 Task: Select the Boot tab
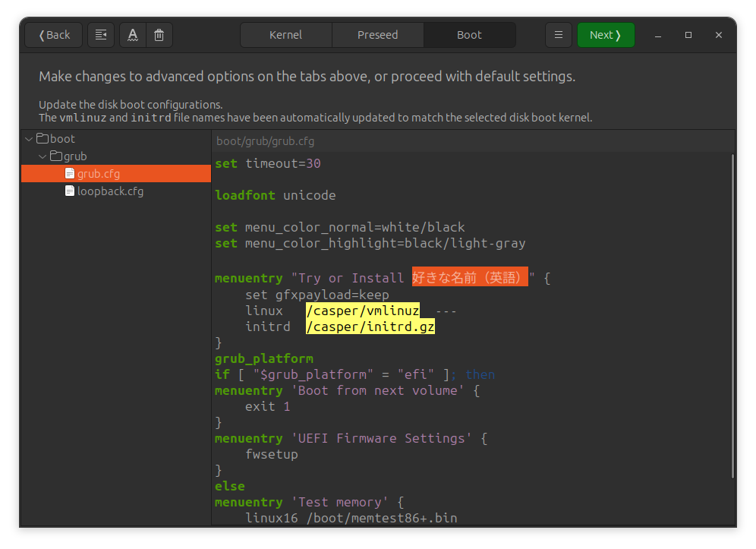(469, 34)
